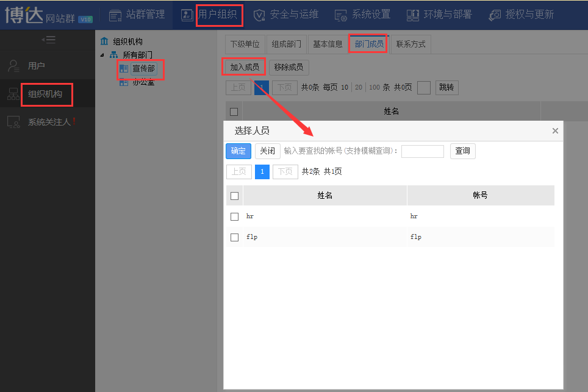Switch to the 基本信息 tab

click(x=328, y=45)
